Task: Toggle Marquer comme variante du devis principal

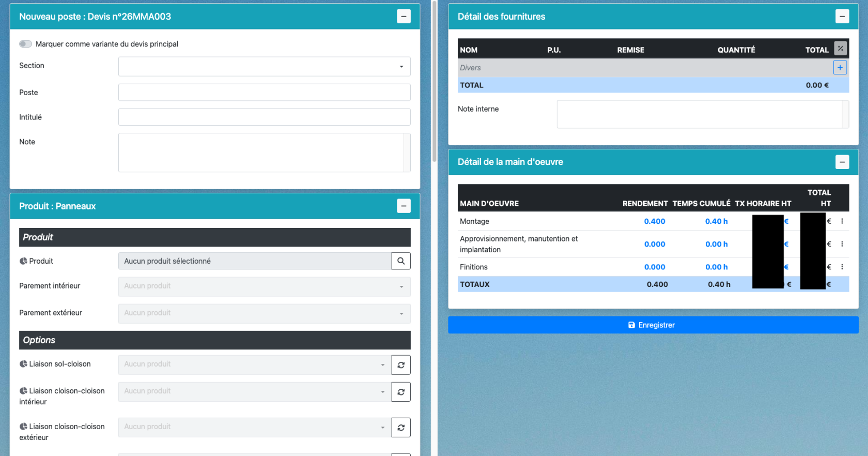Action: pos(26,44)
